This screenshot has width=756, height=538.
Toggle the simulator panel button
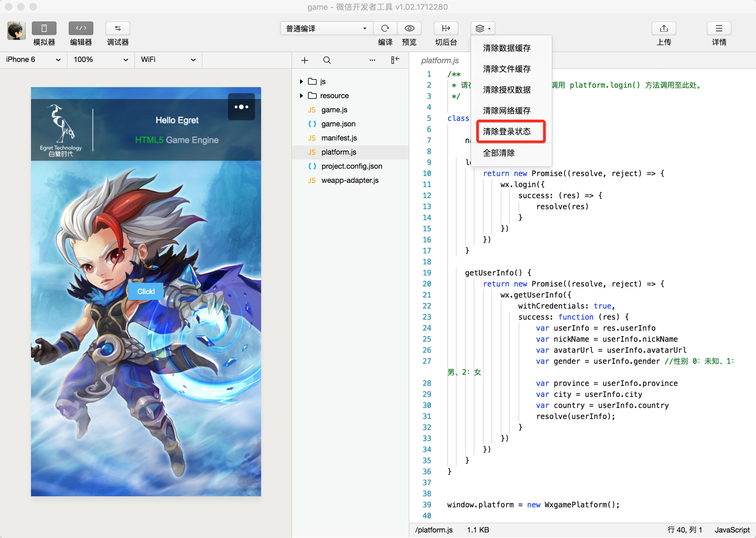[x=44, y=29]
